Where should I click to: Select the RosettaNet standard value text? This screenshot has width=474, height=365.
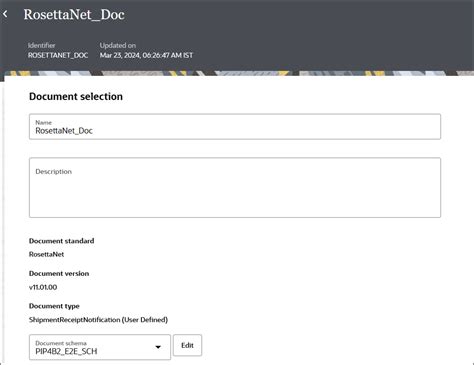click(46, 254)
